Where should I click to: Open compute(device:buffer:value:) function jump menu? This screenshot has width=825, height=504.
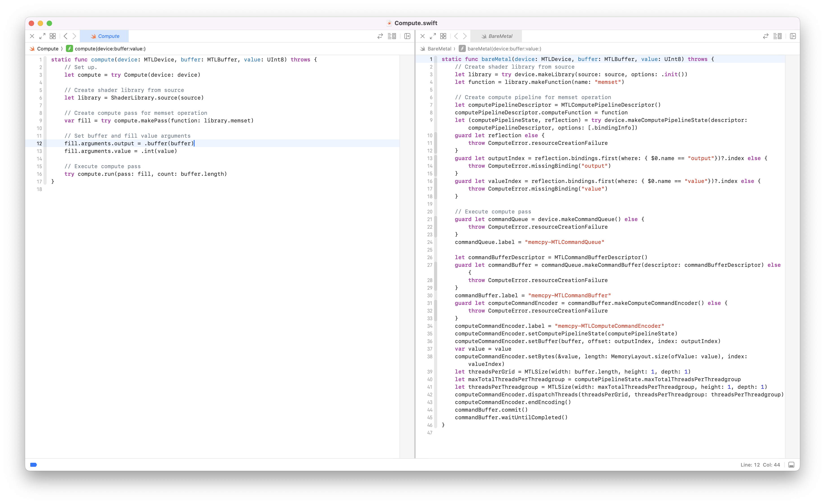110,49
